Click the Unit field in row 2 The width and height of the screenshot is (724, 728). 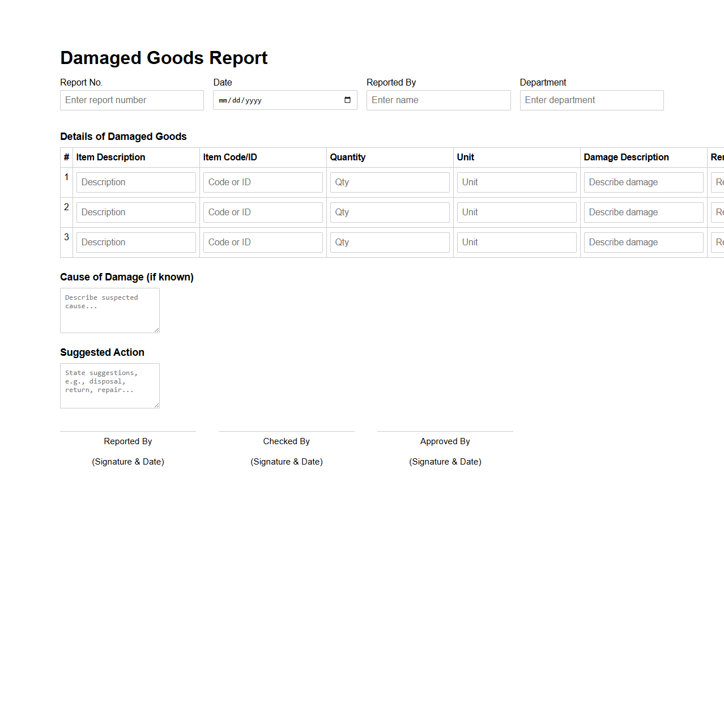(x=516, y=212)
